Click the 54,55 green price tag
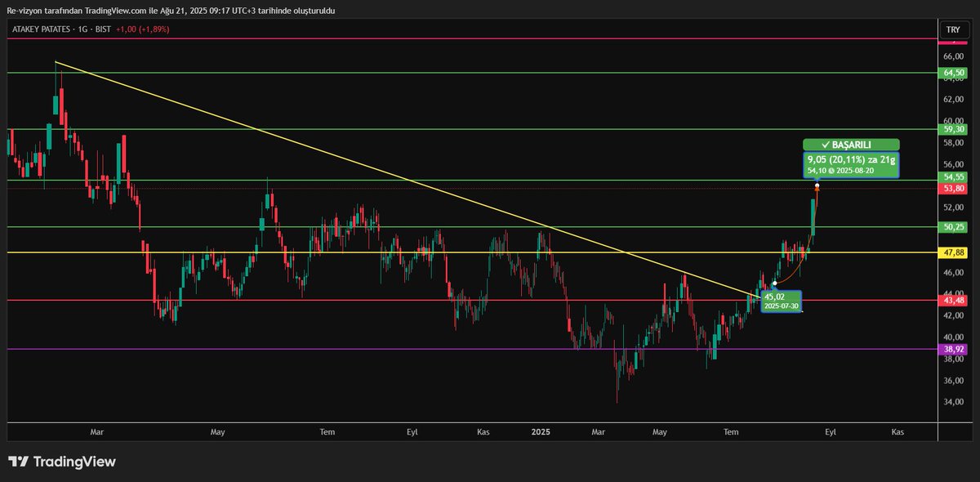 click(954, 177)
